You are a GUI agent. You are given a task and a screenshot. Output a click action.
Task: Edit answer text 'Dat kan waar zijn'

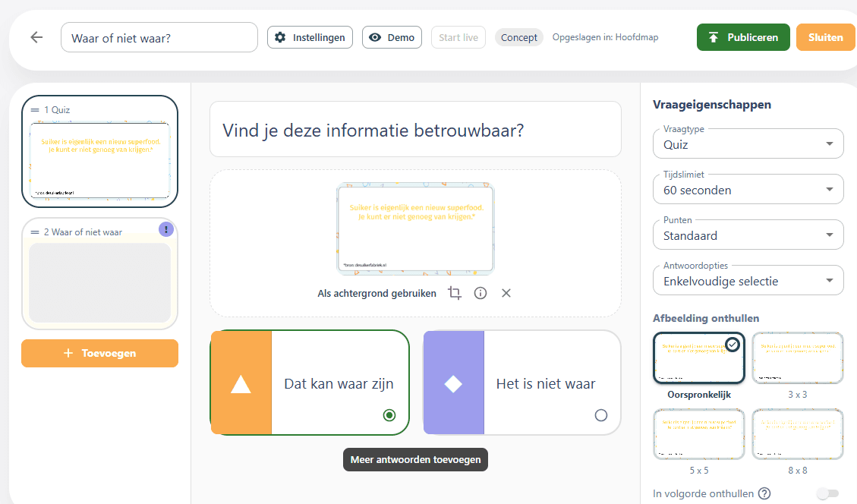pos(339,384)
